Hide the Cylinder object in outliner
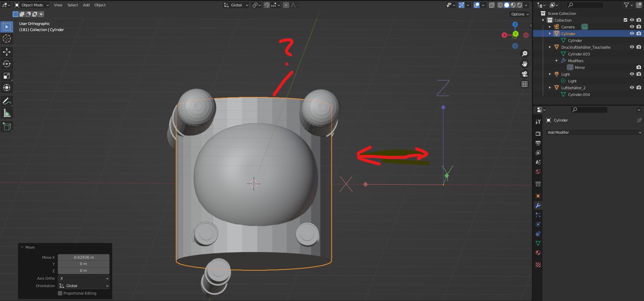644x301 pixels. [632, 33]
